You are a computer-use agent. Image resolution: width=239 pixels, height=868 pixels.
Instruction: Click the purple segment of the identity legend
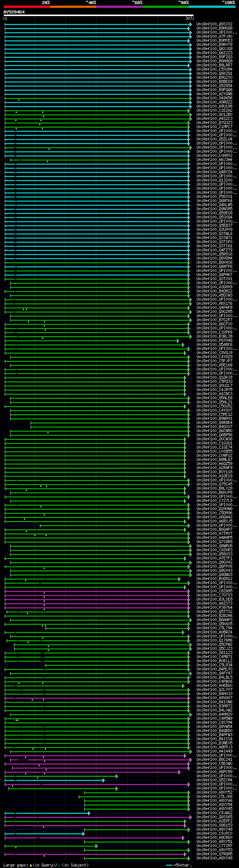tap(119, 7)
